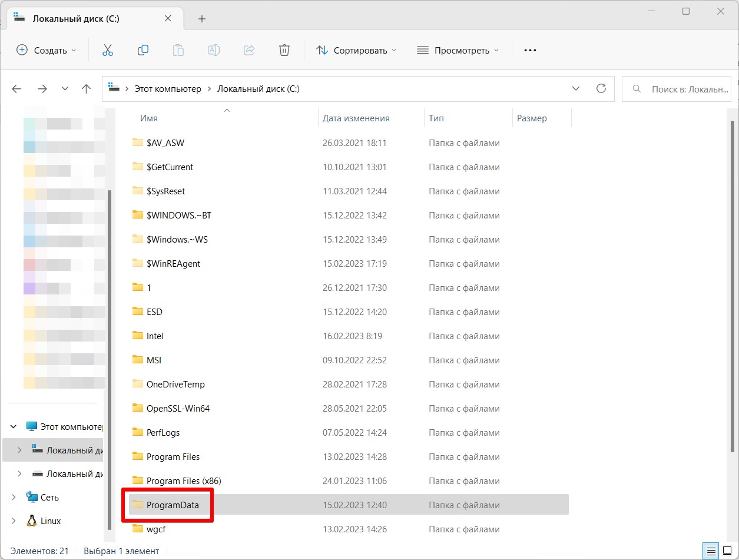Screen dimensions: 739x560
Task: Click the Share icon in toolbar
Action: pos(249,50)
